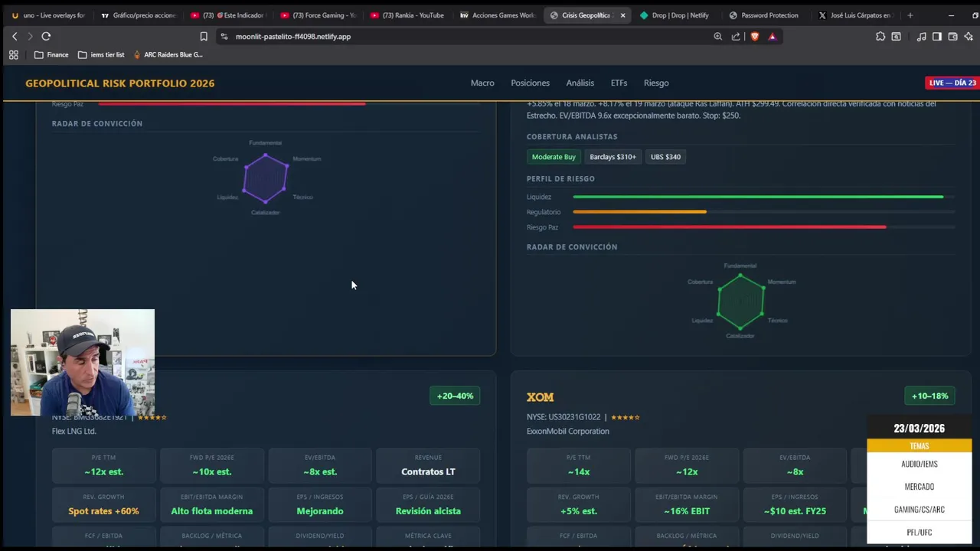Image resolution: width=980 pixels, height=551 pixels.
Task: Click the Moderate Buy analyst tag
Action: (554, 157)
